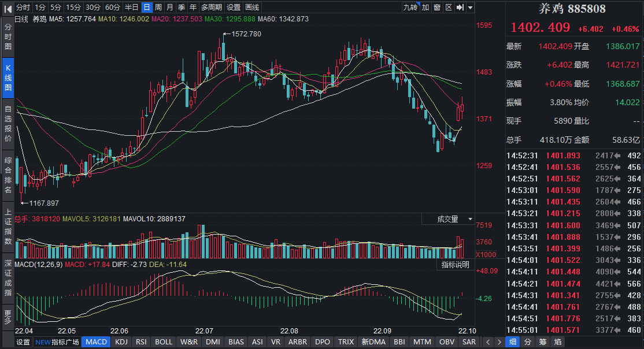
Task: Select the KDJ indicator tab
Action: [x=121, y=342]
